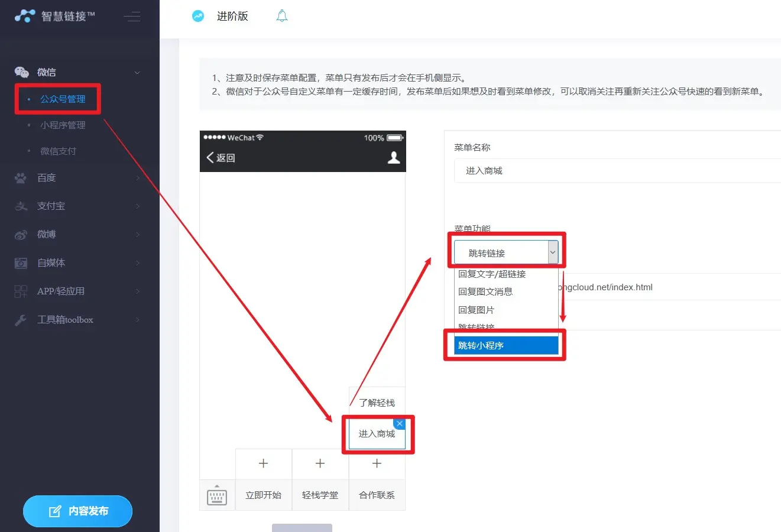This screenshot has width=781, height=532.
Task: Open the 菜单功能 dropdown showing 跳转链接
Action: [x=505, y=253]
